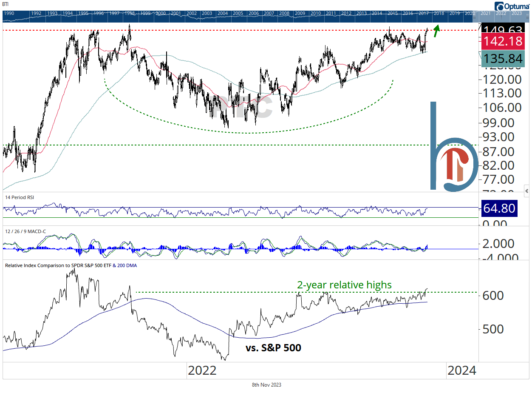The image size is (532, 393).
Task: Click the Optuma logo icon
Action: 500,6
